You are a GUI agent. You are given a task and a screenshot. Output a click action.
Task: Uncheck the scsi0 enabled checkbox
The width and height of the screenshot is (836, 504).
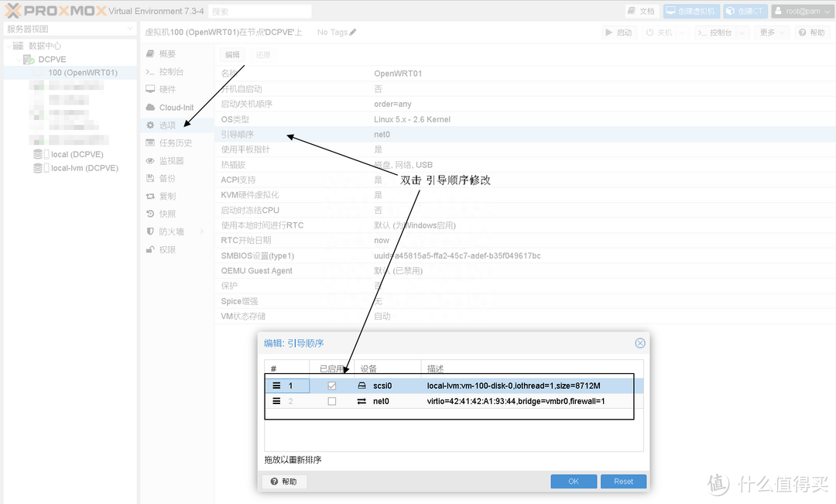331,386
